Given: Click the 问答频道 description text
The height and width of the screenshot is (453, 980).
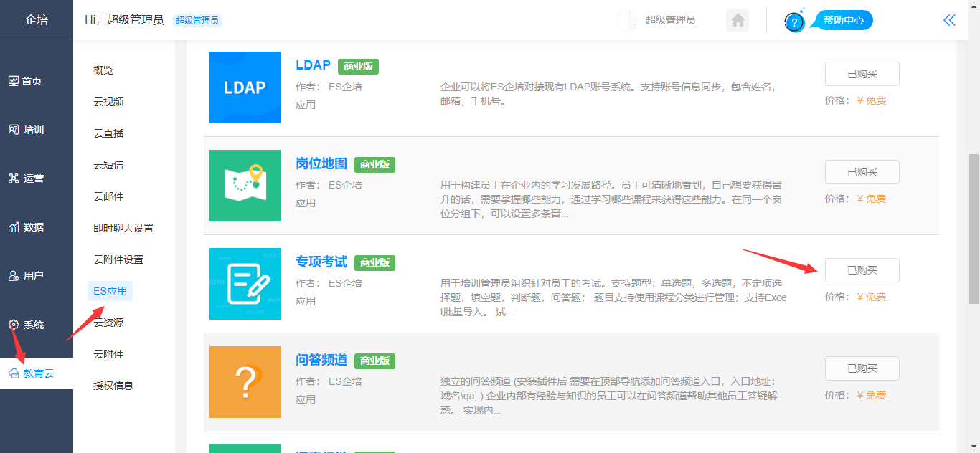Looking at the screenshot, I should [608, 396].
